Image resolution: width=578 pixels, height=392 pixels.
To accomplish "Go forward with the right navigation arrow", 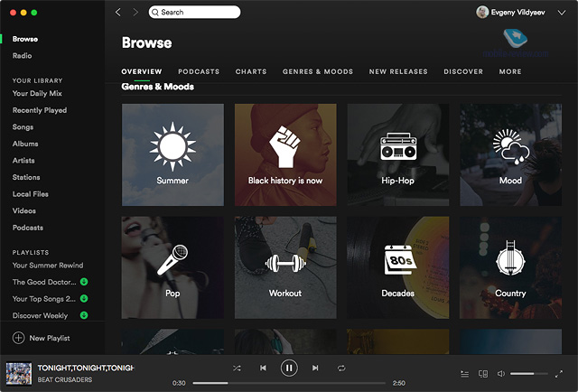I will click(135, 12).
